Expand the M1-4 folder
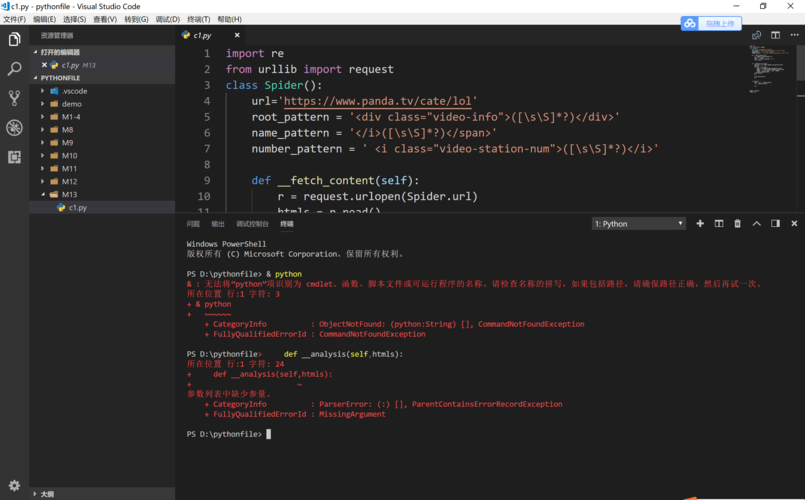This screenshot has width=805, height=500. click(x=43, y=117)
